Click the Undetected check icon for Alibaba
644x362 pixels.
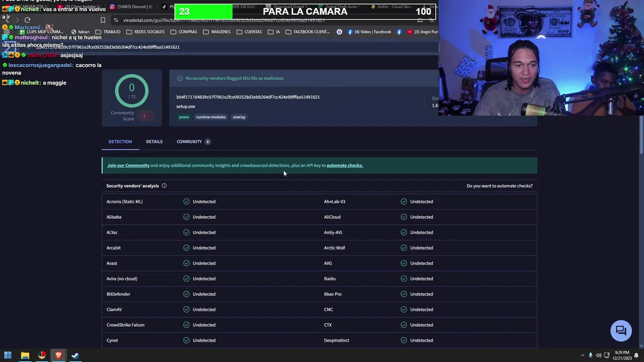pyautogui.click(x=186, y=217)
